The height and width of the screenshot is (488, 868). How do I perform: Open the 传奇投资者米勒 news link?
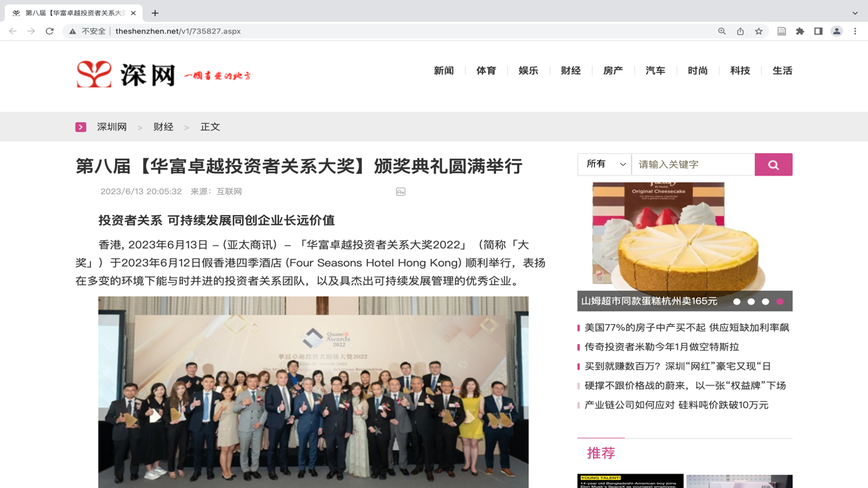661,347
